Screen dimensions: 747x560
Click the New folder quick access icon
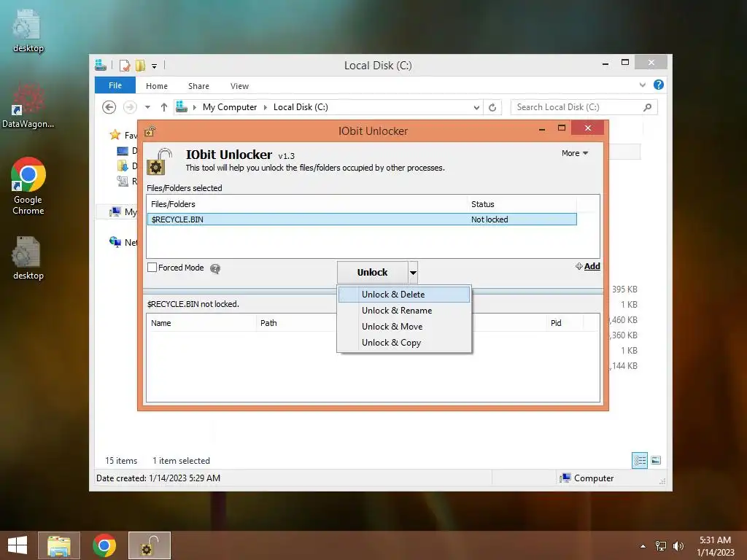click(x=140, y=65)
